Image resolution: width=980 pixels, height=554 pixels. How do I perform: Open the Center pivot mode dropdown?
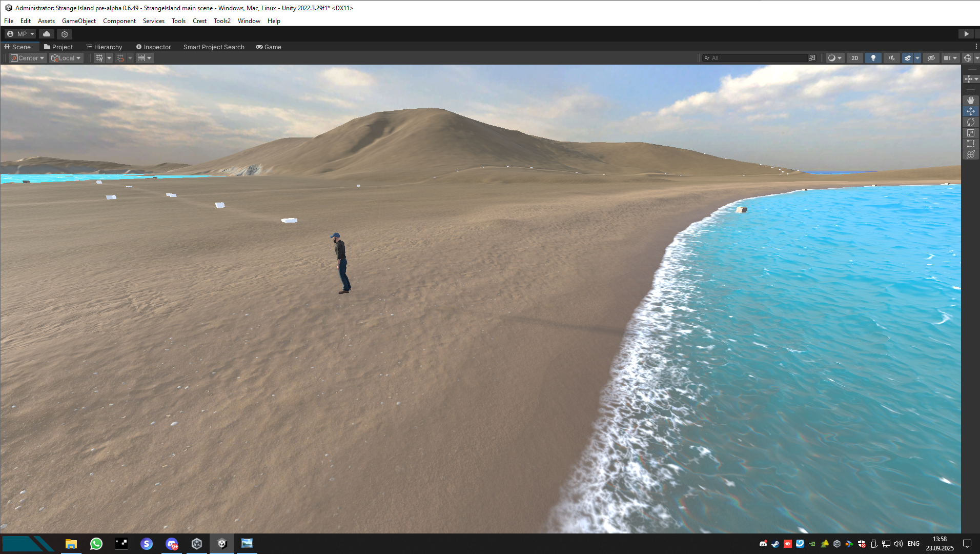tap(28, 58)
